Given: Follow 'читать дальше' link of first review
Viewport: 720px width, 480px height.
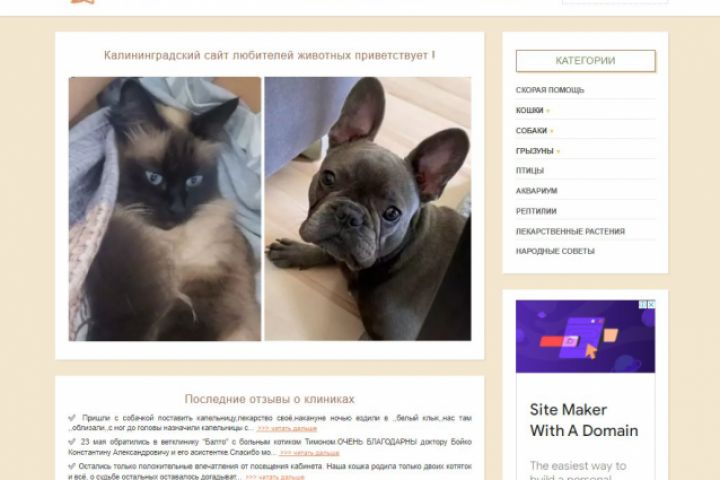Looking at the screenshot, I should pos(287,429).
